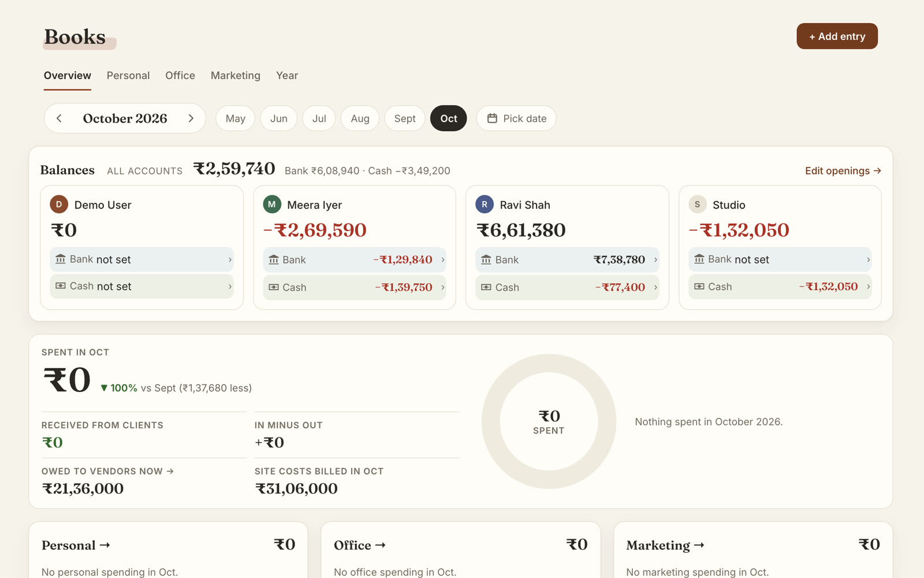This screenshot has height=578, width=924.
Task: Switch to the Office tab
Action: (x=180, y=76)
